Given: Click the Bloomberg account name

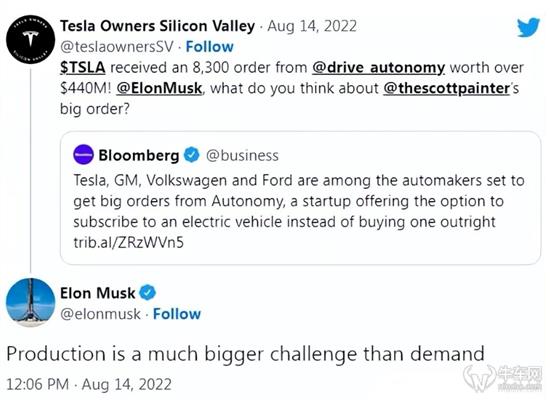Looking at the screenshot, I should coord(139,155).
